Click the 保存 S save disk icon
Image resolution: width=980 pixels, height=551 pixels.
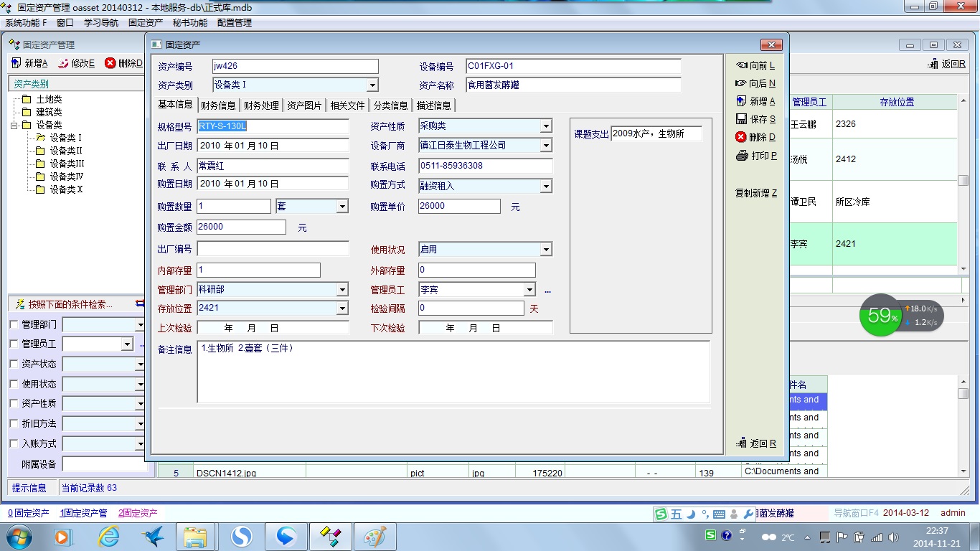pyautogui.click(x=742, y=119)
